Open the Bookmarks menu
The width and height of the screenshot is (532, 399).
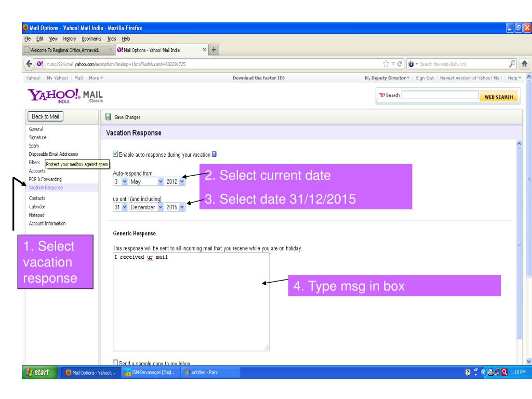[x=91, y=38]
